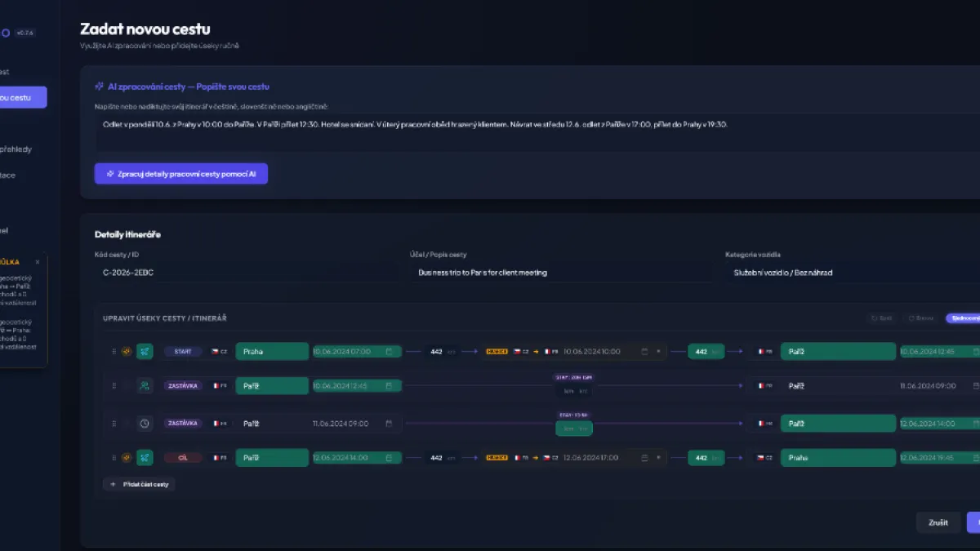This screenshot has width=980, height=551.
Task: Click the plane icon in the START row
Action: pyautogui.click(x=145, y=352)
